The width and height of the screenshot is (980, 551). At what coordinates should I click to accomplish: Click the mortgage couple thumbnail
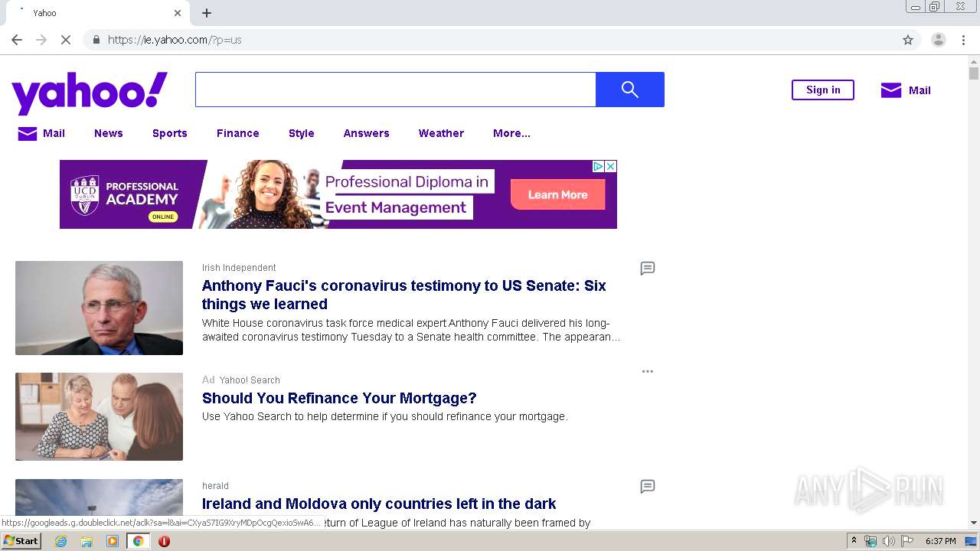click(x=100, y=416)
